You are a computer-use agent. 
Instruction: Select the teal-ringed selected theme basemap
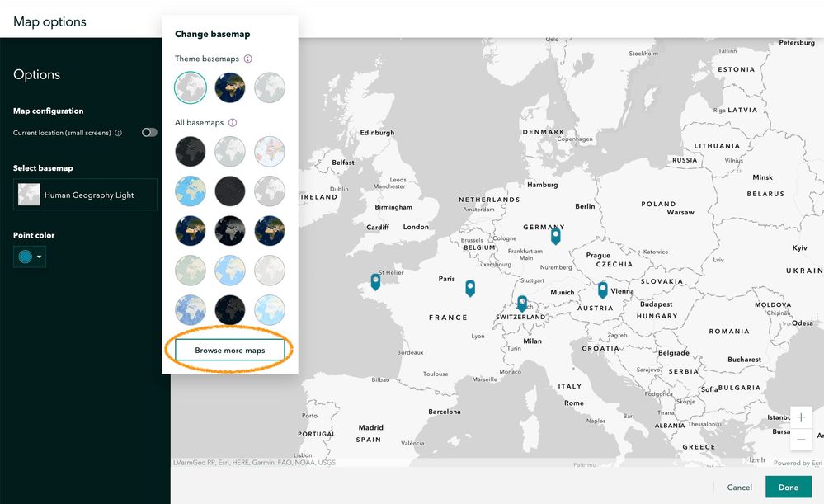point(191,87)
